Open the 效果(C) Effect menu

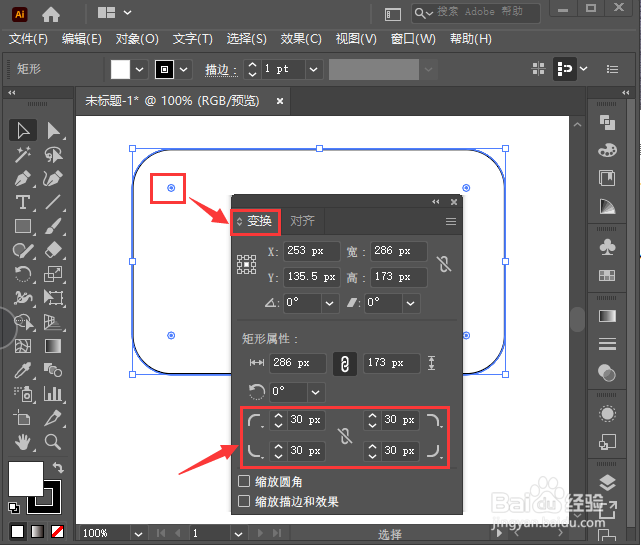coord(301,39)
